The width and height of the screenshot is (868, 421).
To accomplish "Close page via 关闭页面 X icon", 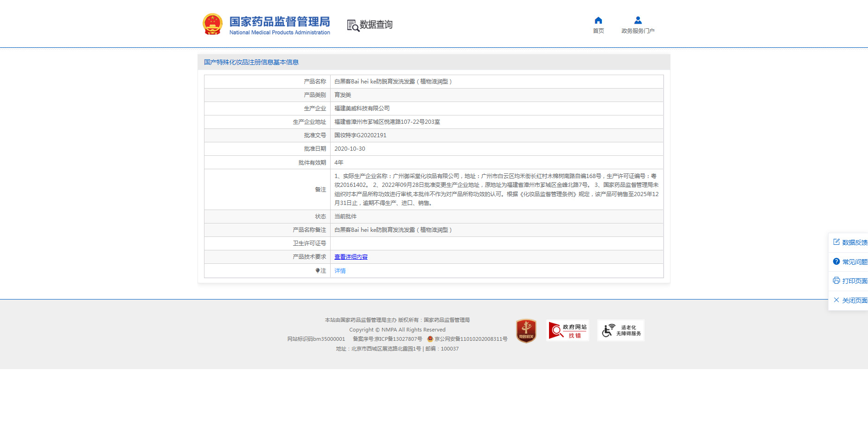I will click(x=836, y=300).
